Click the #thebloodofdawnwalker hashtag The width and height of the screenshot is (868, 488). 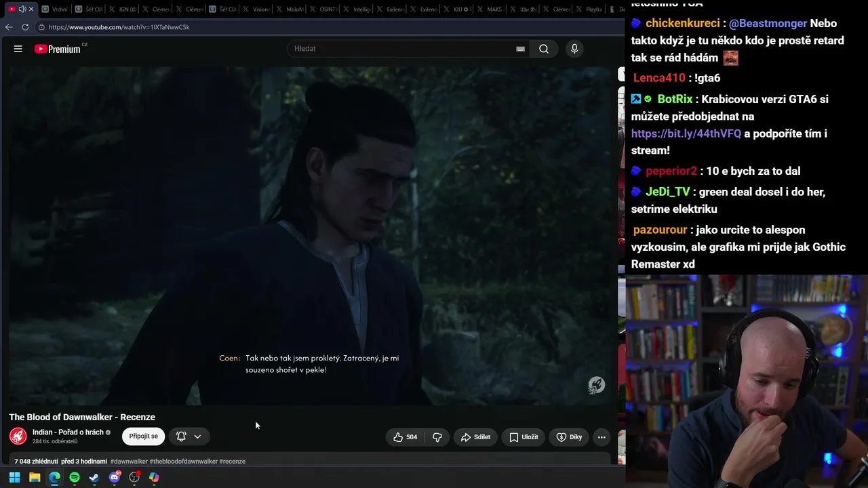coord(183,462)
